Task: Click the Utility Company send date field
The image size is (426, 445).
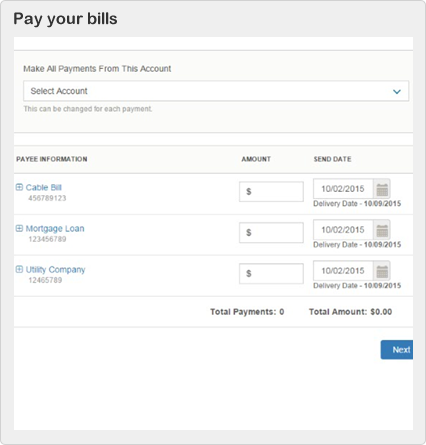Action: (343, 271)
